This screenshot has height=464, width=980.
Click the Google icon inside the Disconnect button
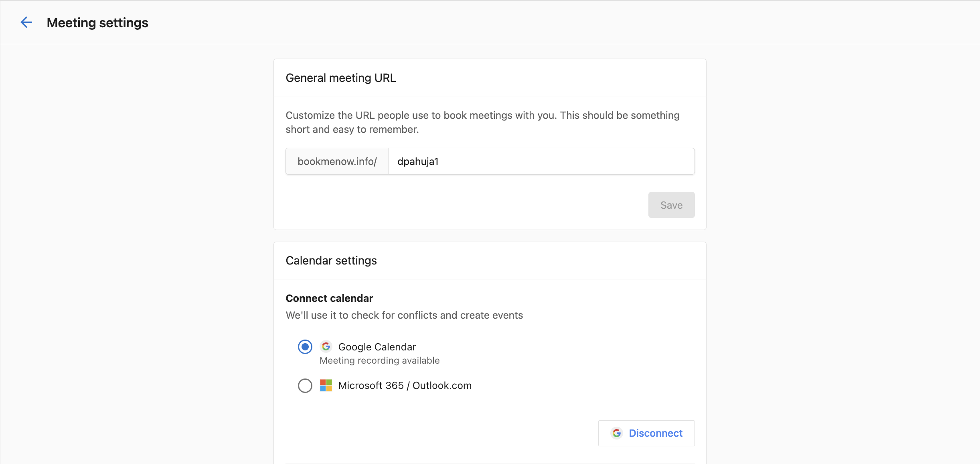(x=616, y=433)
